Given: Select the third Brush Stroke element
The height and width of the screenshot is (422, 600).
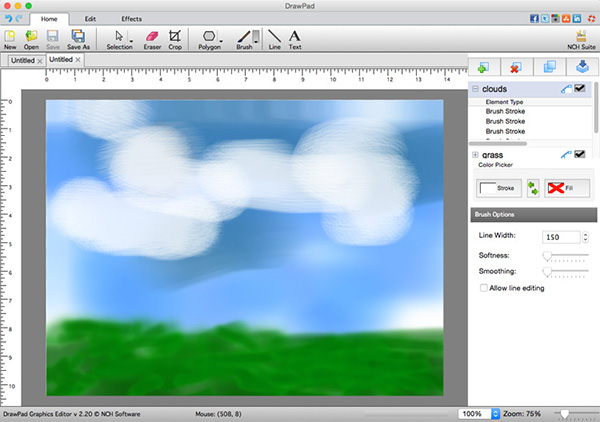Looking at the screenshot, I should pyautogui.click(x=505, y=131).
